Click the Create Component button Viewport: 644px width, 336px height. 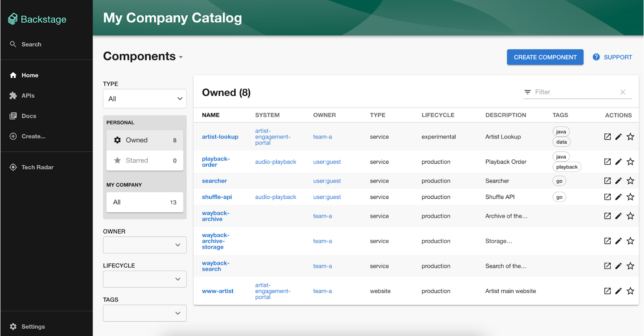[545, 57]
